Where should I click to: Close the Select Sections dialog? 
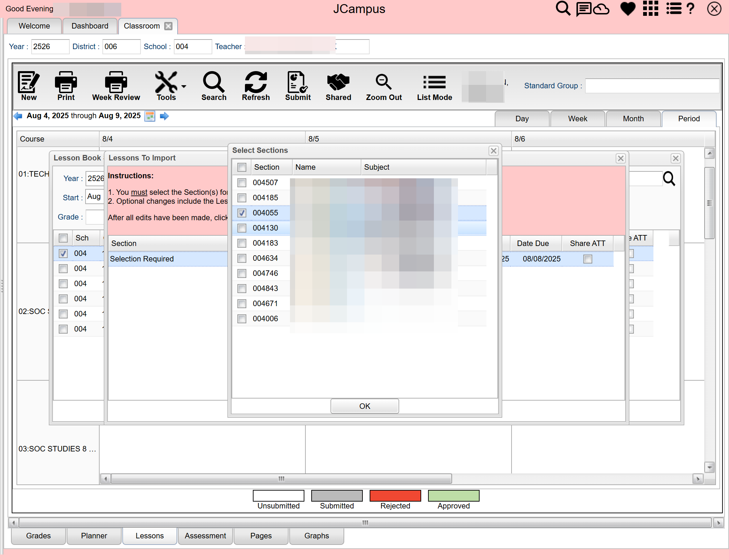pyautogui.click(x=494, y=151)
